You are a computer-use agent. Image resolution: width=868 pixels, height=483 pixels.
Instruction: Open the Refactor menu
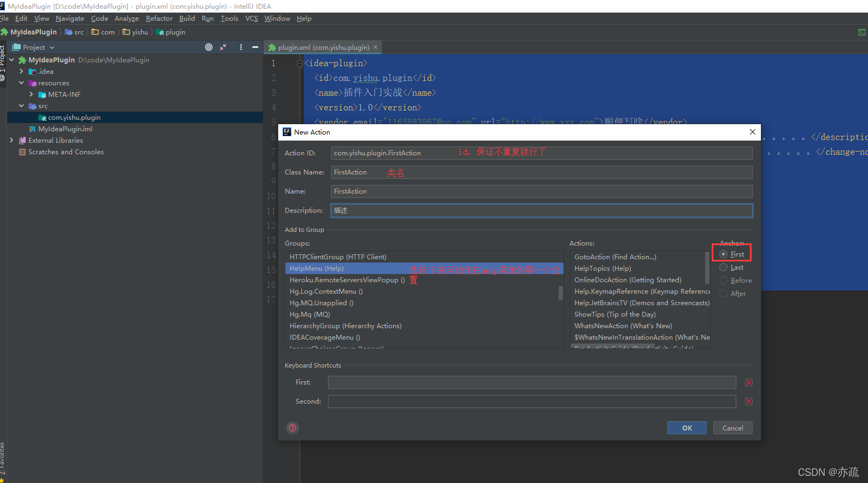[159, 19]
